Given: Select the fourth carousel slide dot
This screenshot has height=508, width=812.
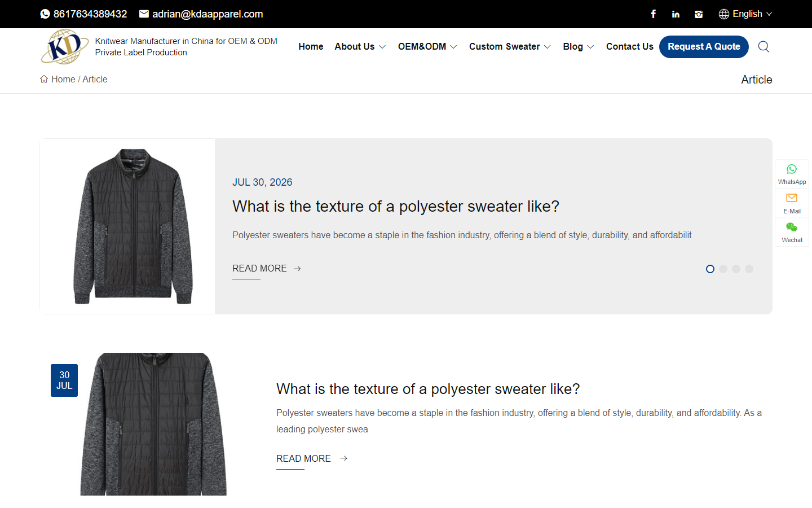Looking at the screenshot, I should [749, 269].
